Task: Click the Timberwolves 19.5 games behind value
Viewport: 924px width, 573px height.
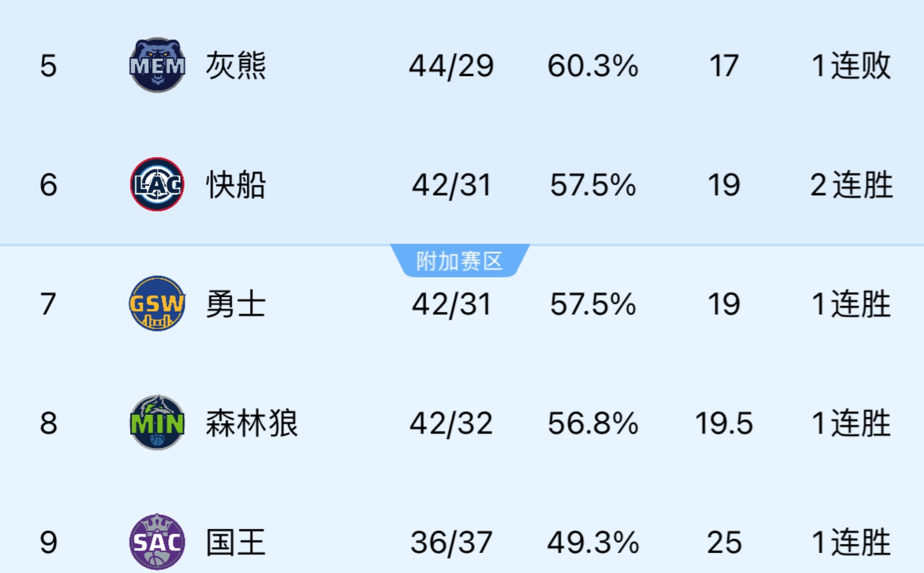Action: click(724, 423)
